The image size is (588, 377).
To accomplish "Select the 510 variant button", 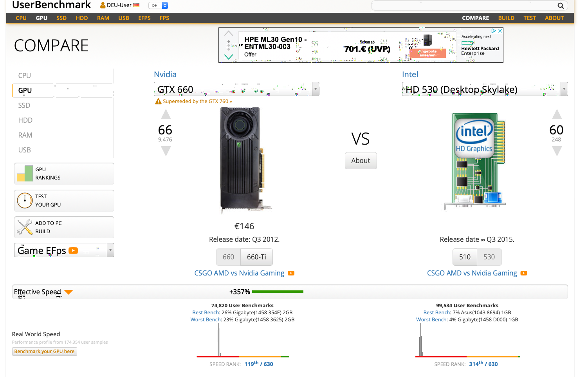I will [465, 257].
